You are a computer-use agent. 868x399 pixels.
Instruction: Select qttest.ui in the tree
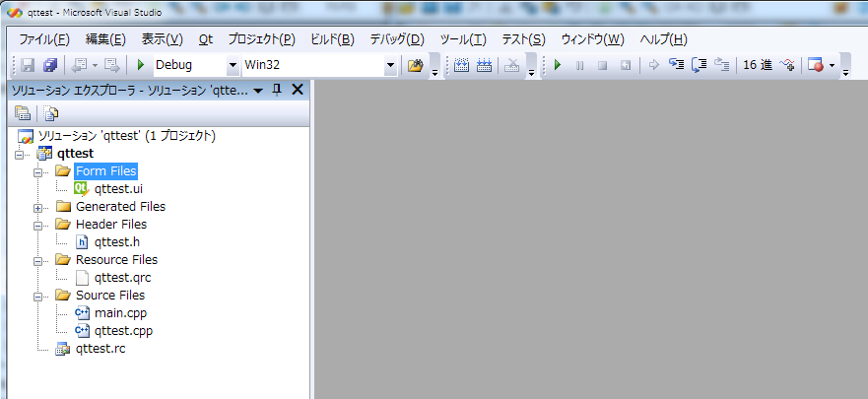point(118,189)
